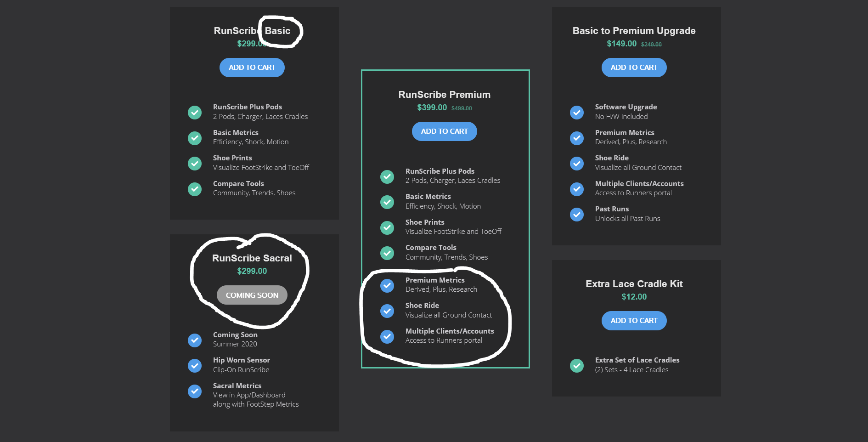The width and height of the screenshot is (868, 442).
Task: Click Visualize all Ground Contact in Upgrade card
Action: pyautogui.click(x=638, y=168)
